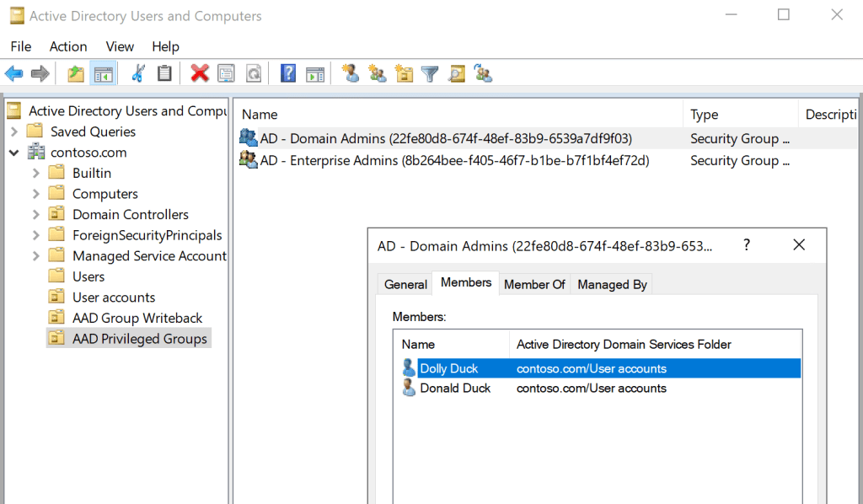
Task: Switch to the Member Of tab
Action: 534,284
